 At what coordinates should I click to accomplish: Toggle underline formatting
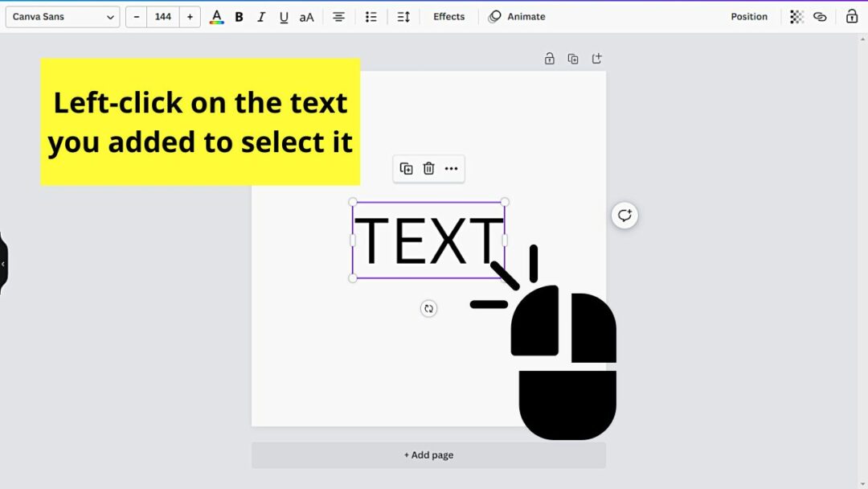(284, 16)
